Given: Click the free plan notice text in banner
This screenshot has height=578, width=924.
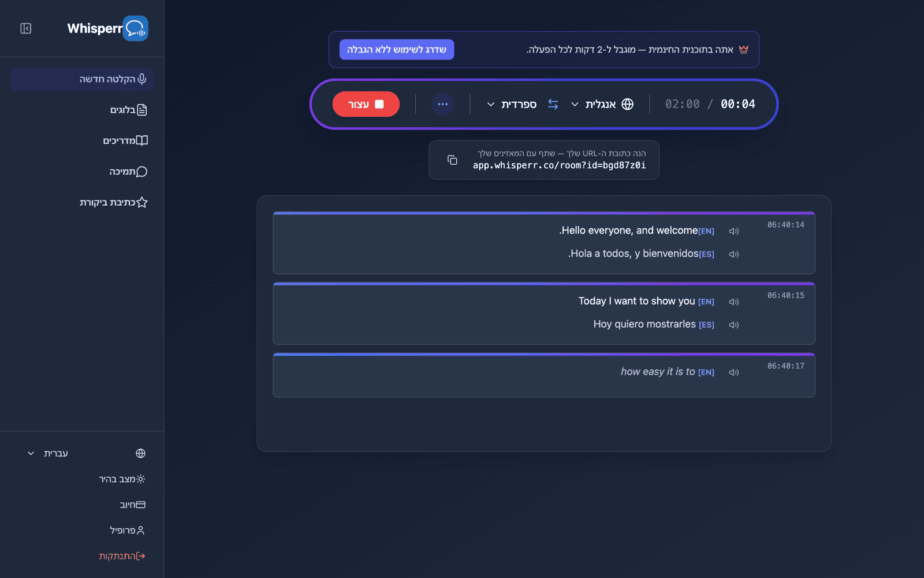Looking at the screenshot, I should click(629, 50).
